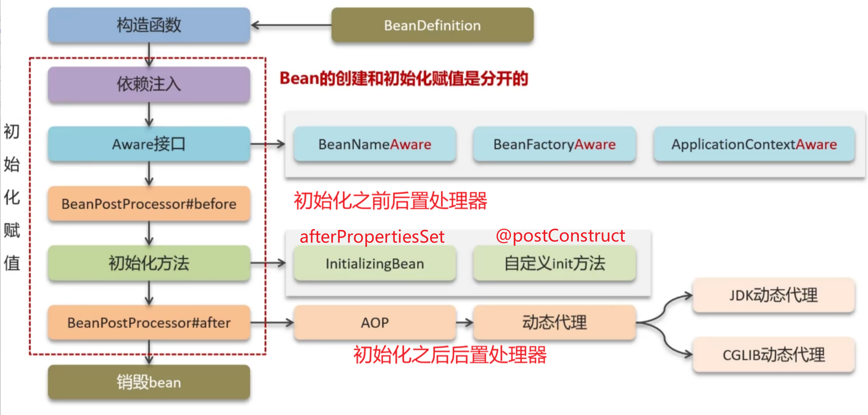Click the bold red Bean的创建和初始化赋值 heading
Screen dimensions: 868x415
point(404,79)
